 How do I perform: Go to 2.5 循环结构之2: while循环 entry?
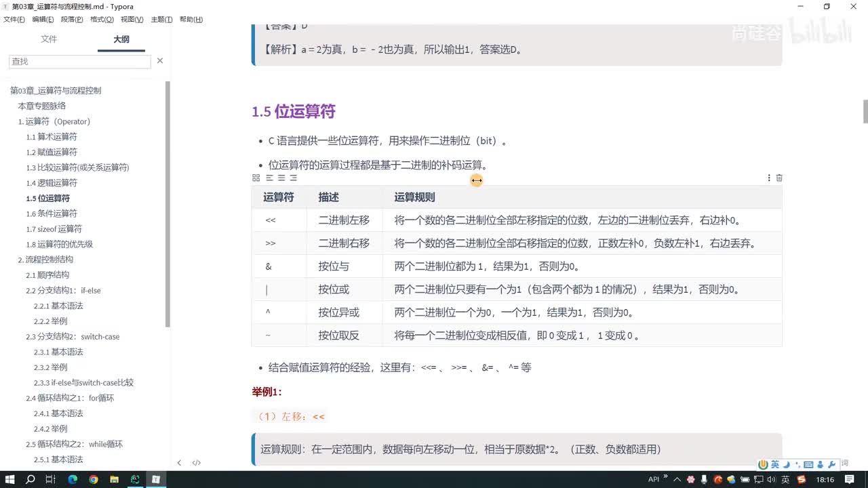click(x=75, y=445)
